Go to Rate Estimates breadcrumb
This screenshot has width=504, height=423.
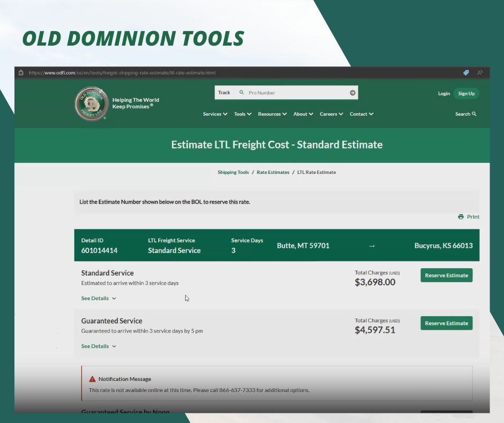click(273, 172)
